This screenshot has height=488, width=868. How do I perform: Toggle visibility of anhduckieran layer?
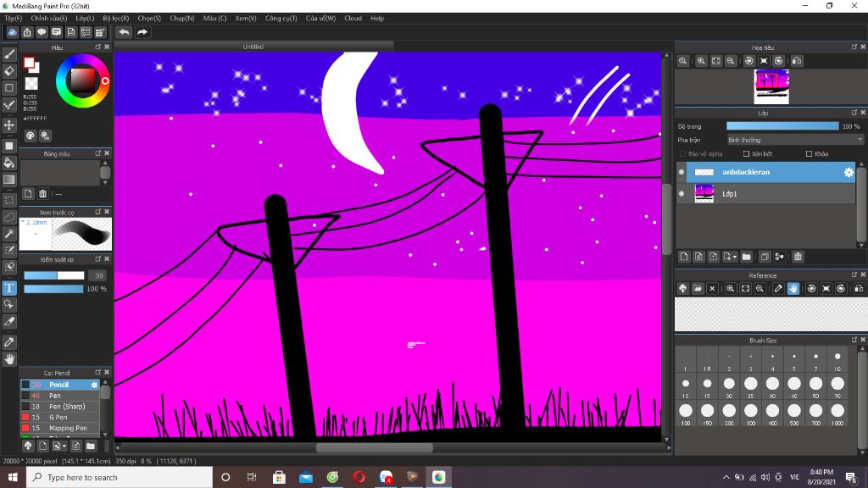click(x=682, y=172)
